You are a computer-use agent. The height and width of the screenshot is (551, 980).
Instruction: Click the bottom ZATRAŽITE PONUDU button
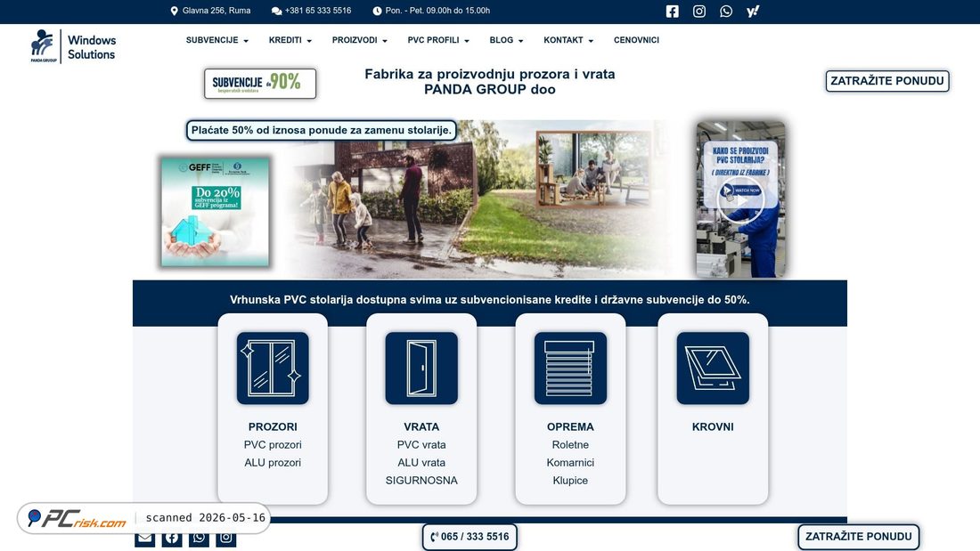coord(858,537)
